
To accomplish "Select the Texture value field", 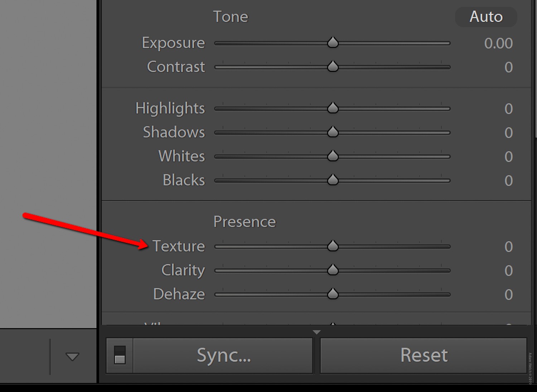I will click(508, 247).
